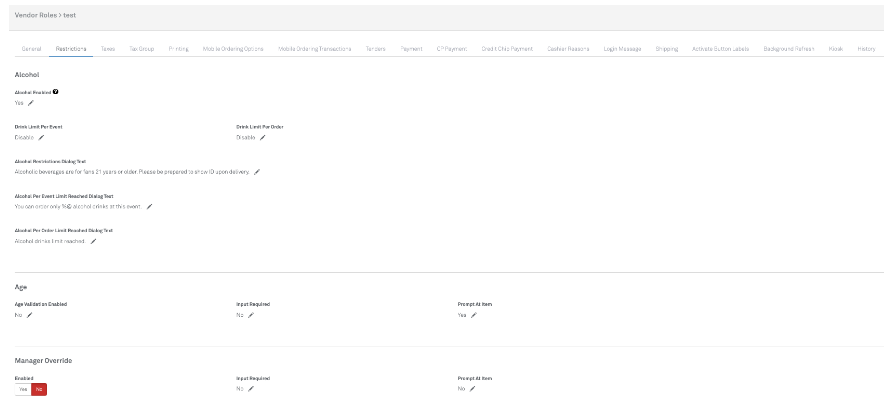Go to the History tab
The image size is (888, 409).
point(866,48)
